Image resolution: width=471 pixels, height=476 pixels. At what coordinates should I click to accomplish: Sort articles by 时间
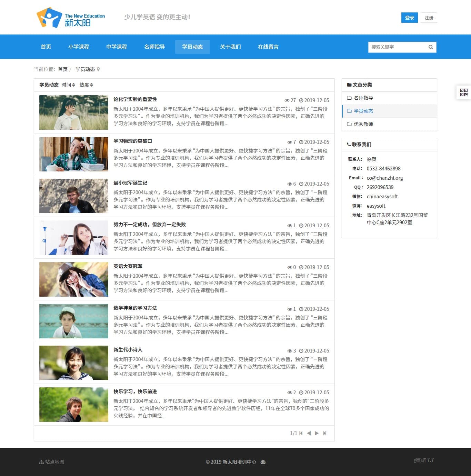[68, 85]
